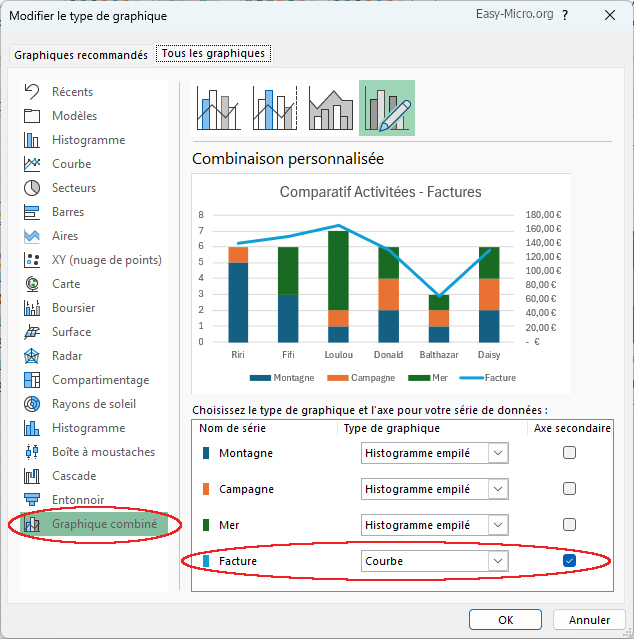Enable secondary axis for Montagne series
The height and width of the screenshot is (639, 634).
(x=569, y=452)
